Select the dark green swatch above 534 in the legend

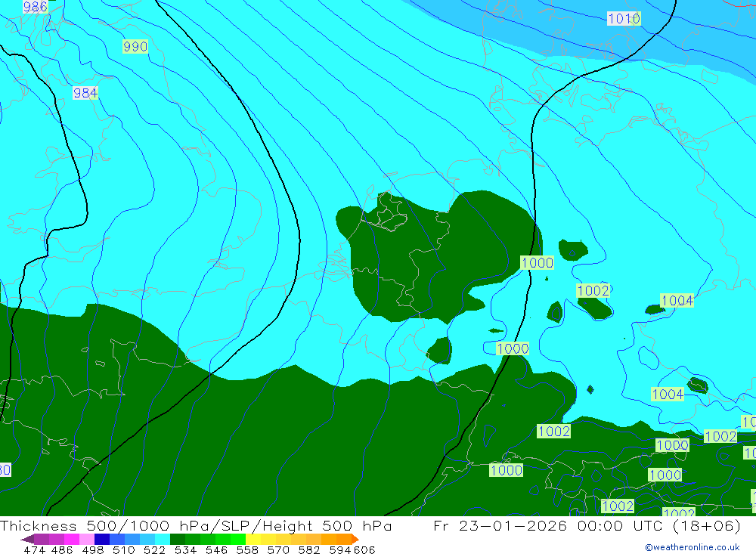pos(178,539)
